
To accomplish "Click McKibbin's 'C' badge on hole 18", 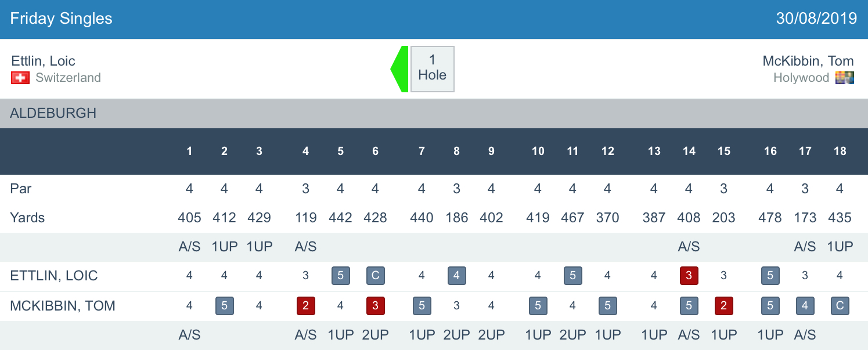I will 840,305.
